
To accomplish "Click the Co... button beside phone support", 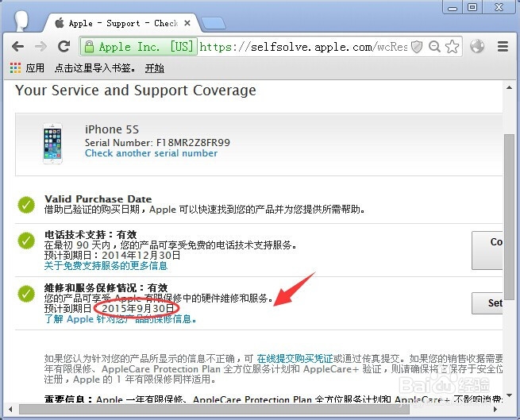I will tap(487, 250).
